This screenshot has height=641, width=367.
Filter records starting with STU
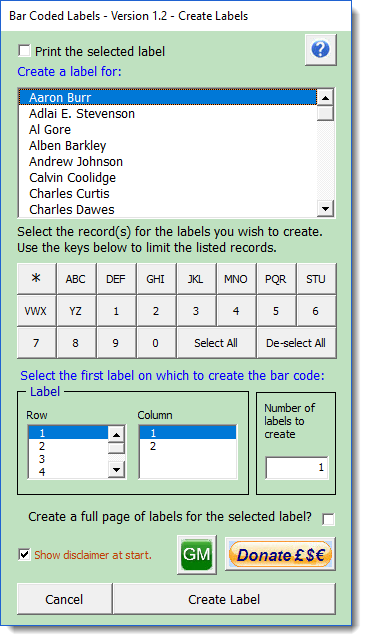(x=316, y=279)
